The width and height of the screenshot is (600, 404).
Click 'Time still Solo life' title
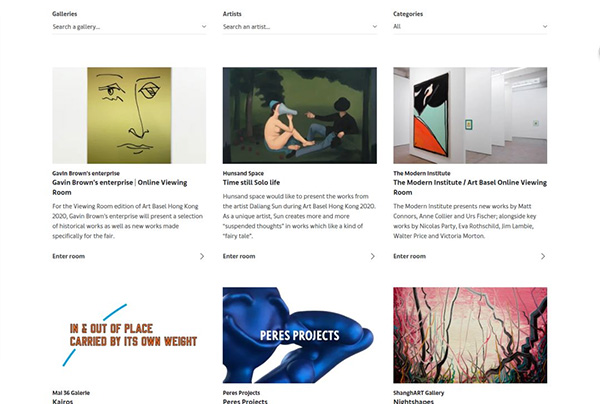pyautogui.click(x=257, y=183)
